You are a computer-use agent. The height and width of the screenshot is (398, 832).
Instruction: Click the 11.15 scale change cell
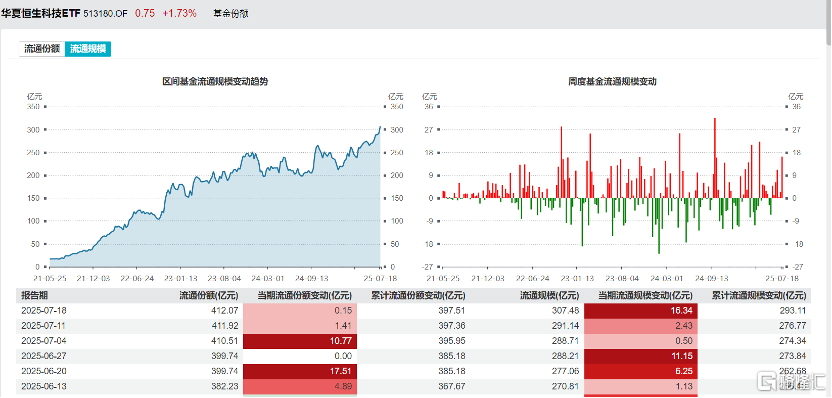[x=641, y=356]
